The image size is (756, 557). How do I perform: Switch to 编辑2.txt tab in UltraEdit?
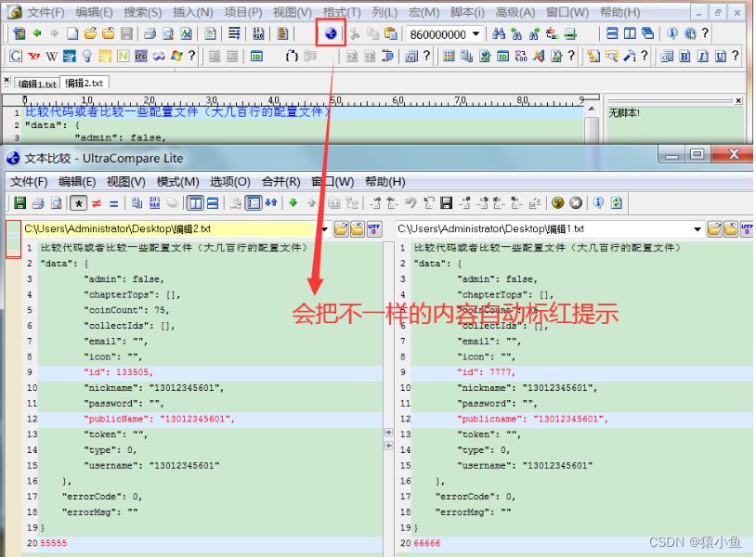[x=85, y=83]
